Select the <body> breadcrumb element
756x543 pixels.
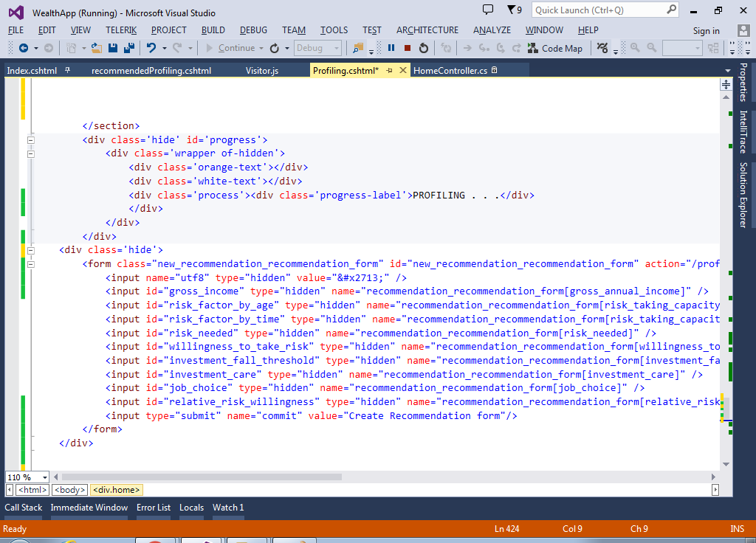tap(70, 490)
